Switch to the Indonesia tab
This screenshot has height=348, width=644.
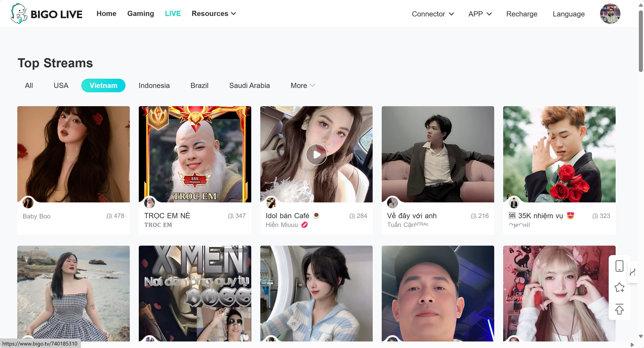154,85
